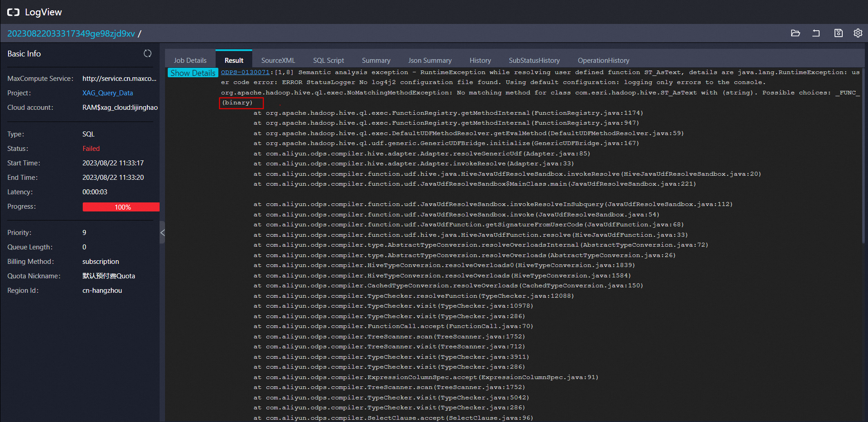This screenshot has height=422, width=868.
Task: Click instance ID 20230822033317349ge98zjd9xv breadcrumb
Action: coord(71,33)
